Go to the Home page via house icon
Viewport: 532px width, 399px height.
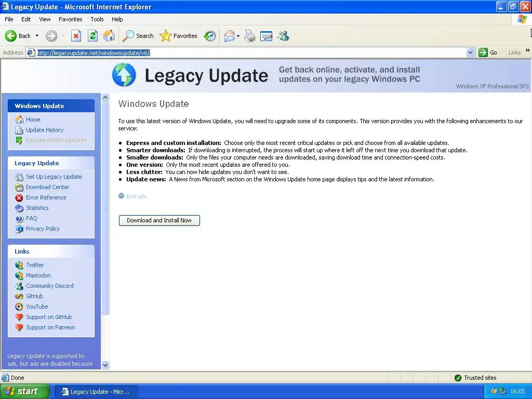(x=109, y=36)
